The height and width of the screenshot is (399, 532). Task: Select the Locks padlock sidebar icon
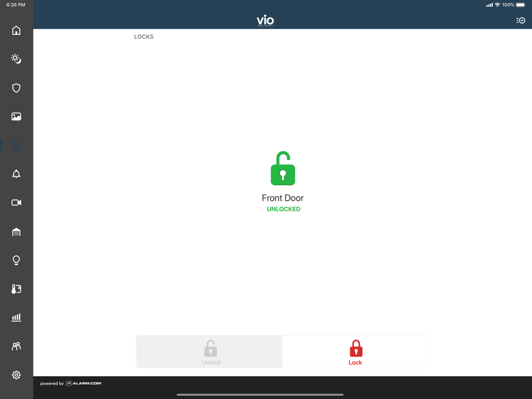tap(16, 145)
